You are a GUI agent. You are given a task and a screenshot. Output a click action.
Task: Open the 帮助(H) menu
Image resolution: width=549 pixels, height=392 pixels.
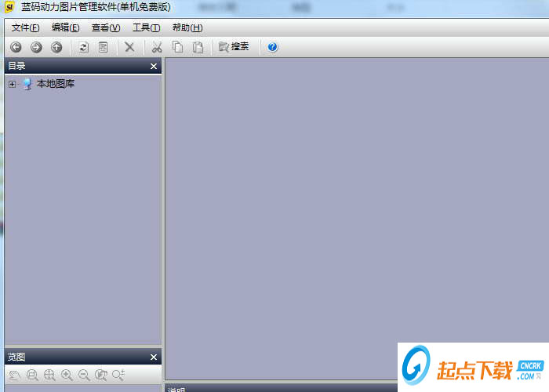187,27
